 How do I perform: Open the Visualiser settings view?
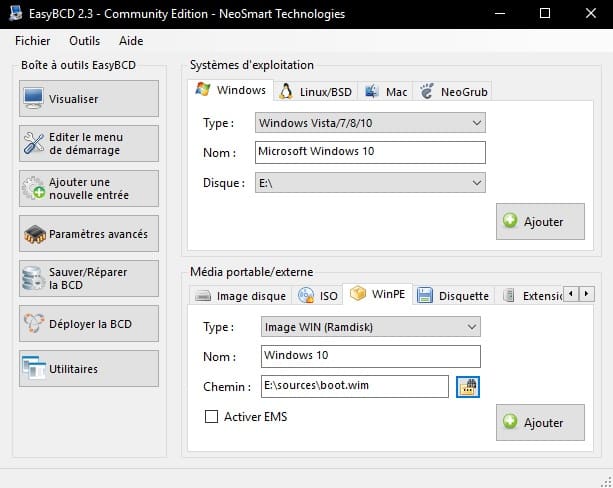coord(89,99)
